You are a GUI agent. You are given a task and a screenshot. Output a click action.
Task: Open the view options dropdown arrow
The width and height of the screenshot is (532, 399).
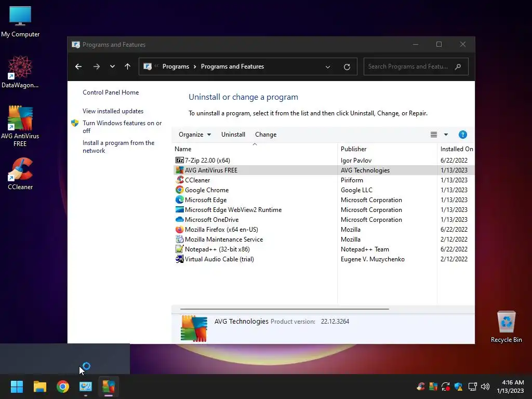[446, 135]
